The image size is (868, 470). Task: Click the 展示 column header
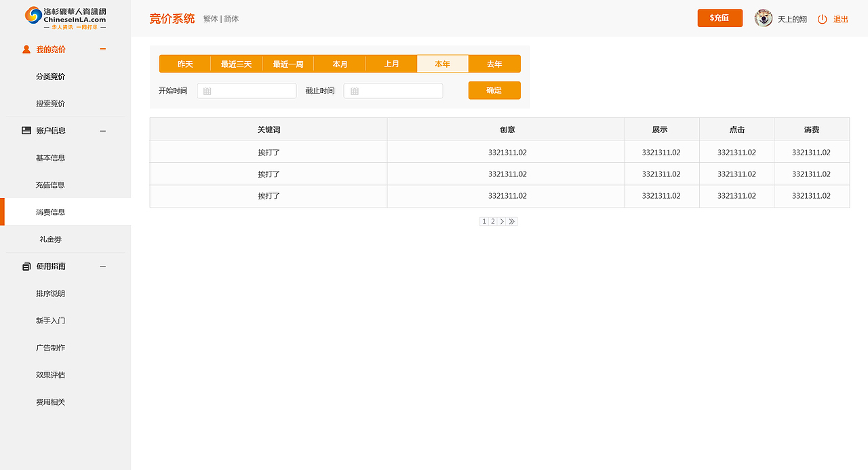662,129
